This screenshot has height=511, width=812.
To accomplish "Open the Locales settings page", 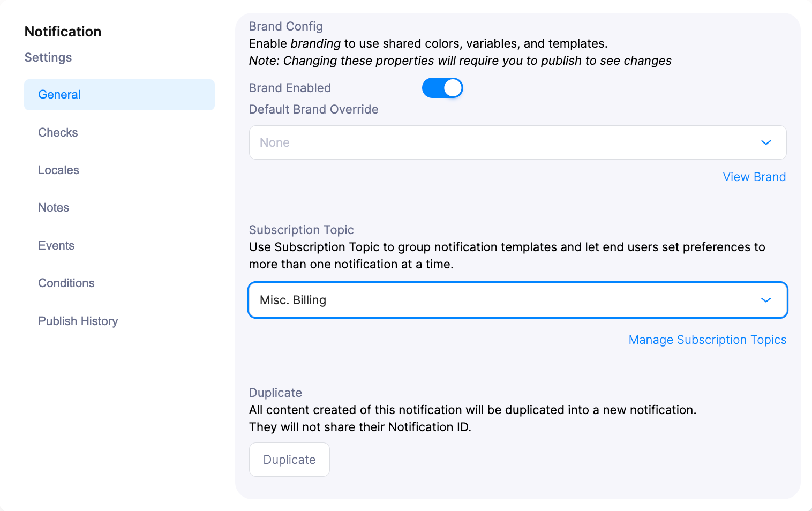I will (58, 170).
